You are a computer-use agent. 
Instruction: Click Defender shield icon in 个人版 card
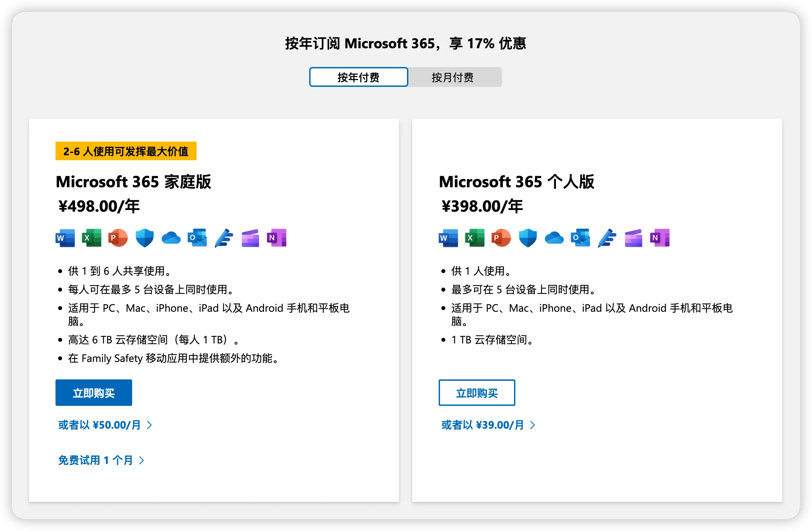(528, 238)
